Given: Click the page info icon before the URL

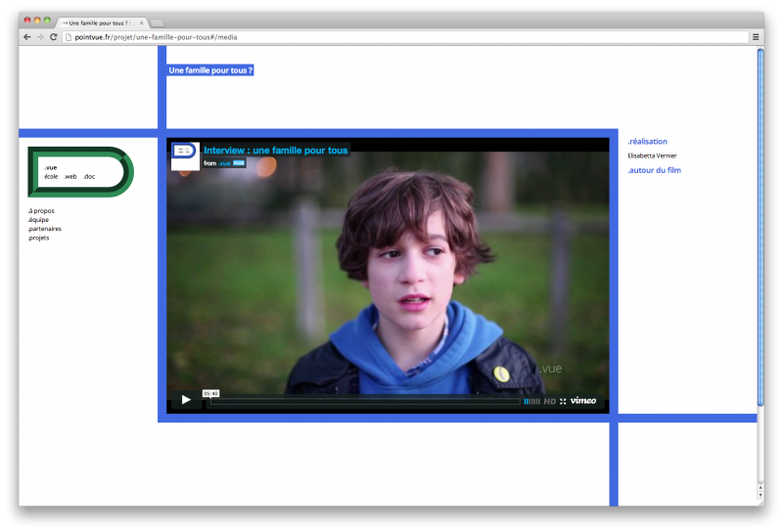Looking at the screenshot, I should click(69, 37).
